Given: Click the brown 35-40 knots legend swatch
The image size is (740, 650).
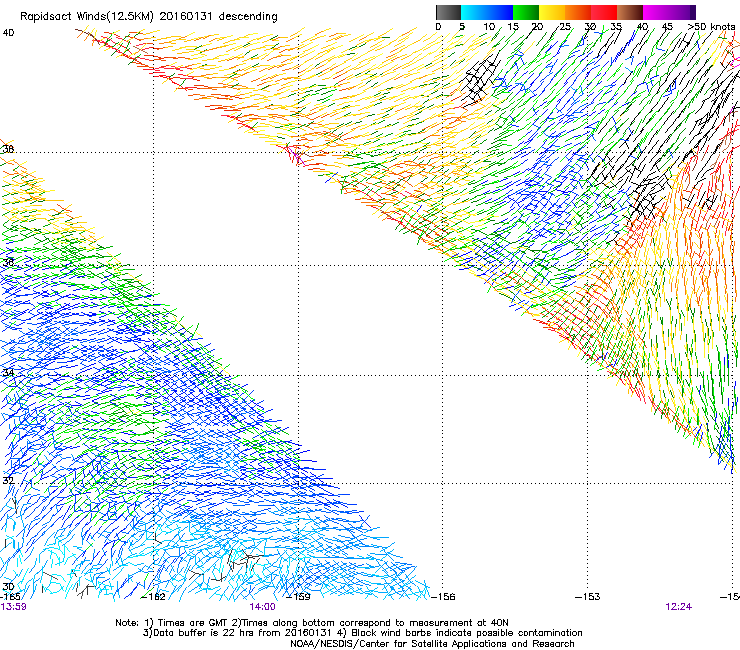Looking at the screenshot, I should tap(630, 12).
